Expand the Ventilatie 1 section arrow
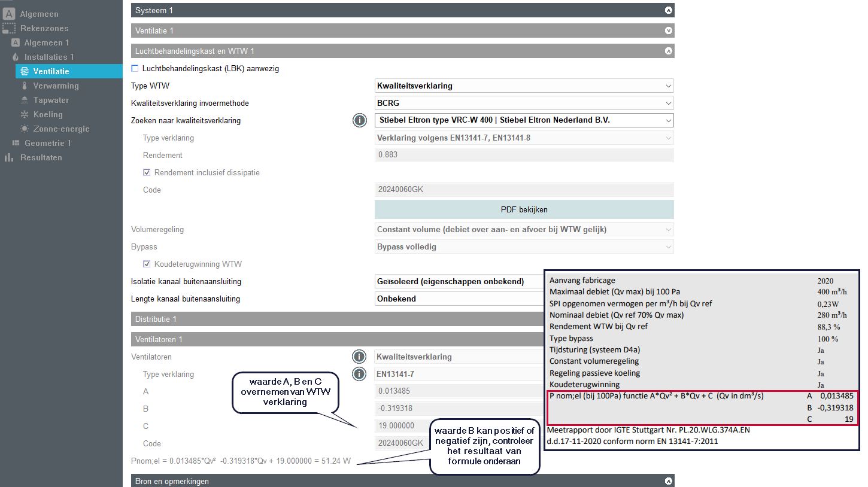This screenshot has height=487, width=868. click(669, 31)
